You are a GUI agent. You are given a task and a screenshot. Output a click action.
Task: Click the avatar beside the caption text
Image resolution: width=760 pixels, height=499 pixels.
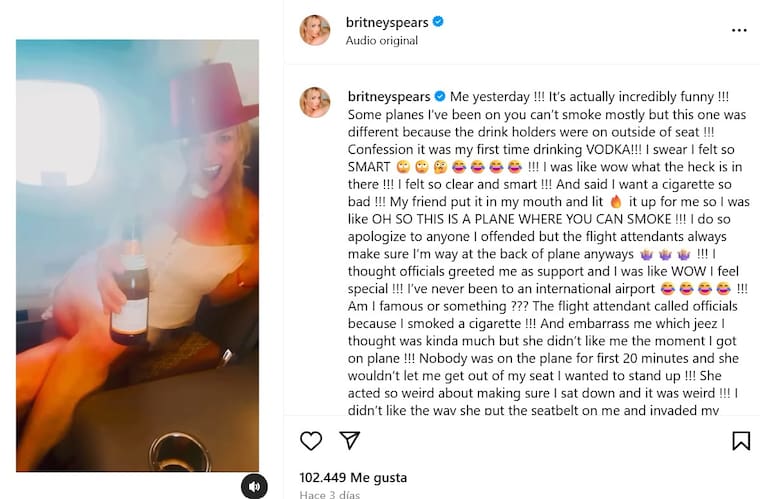pos(315,102)
